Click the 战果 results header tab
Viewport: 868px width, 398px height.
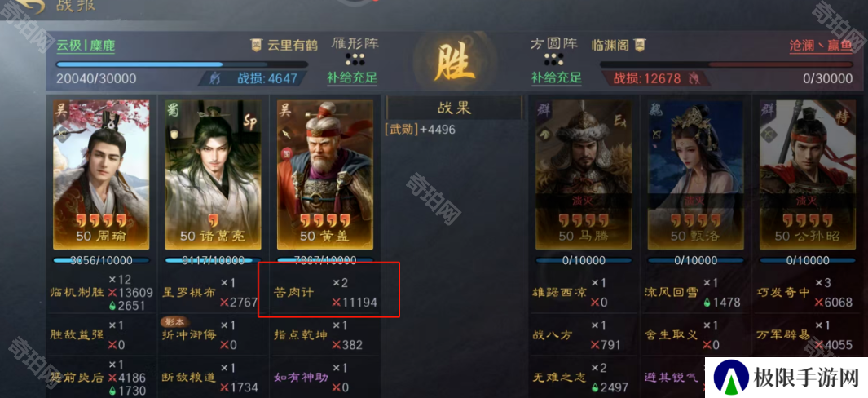click(x=454, y=108)
